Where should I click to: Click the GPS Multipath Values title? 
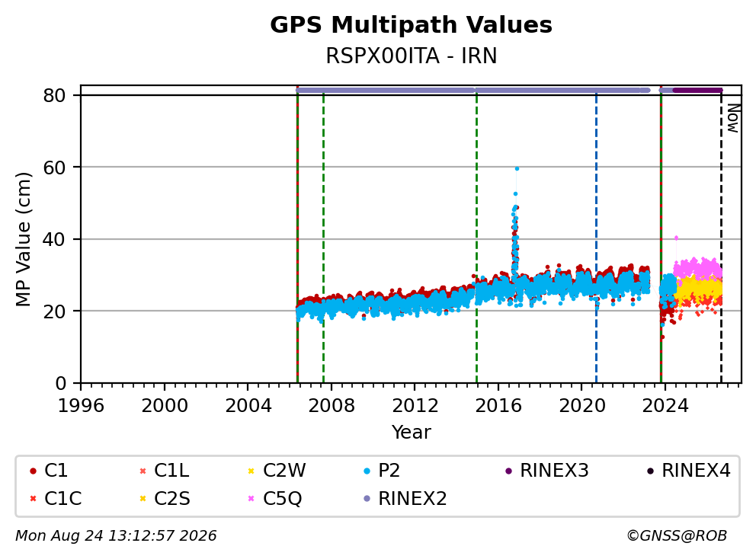(411, 25)
